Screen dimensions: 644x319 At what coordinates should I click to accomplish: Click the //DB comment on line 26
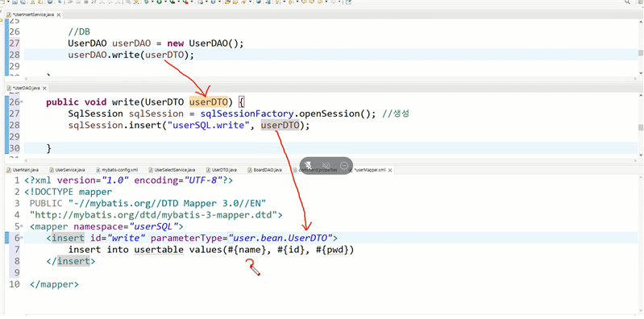click(79, 31)
